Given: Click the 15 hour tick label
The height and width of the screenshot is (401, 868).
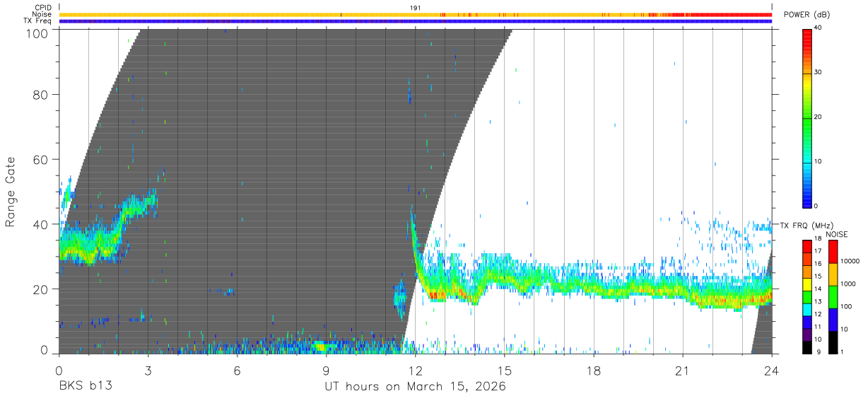Looking at the screenshot, I should 505,370.
